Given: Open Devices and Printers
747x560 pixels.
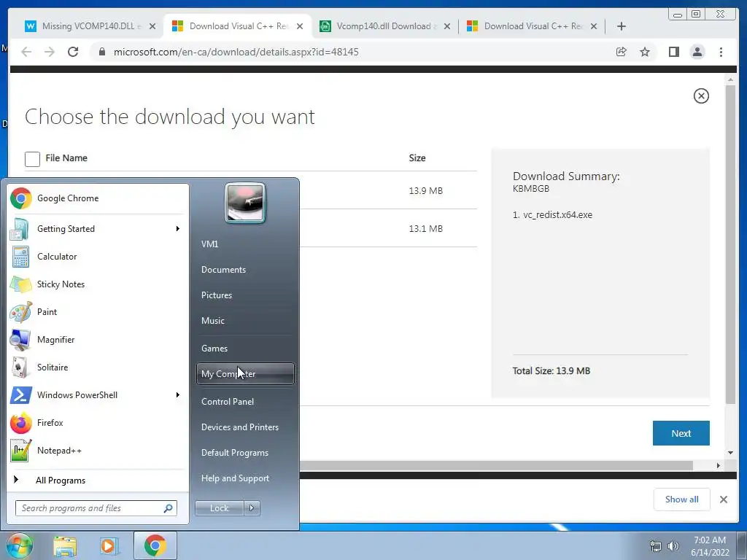Looking at the screenshot, I should [x=245, y=427].
